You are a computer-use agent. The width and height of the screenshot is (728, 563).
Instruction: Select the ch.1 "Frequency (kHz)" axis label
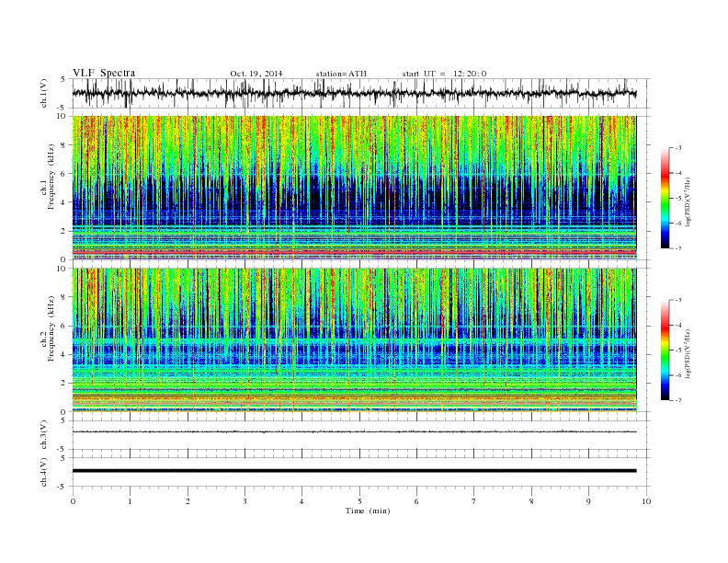[52, 177]
